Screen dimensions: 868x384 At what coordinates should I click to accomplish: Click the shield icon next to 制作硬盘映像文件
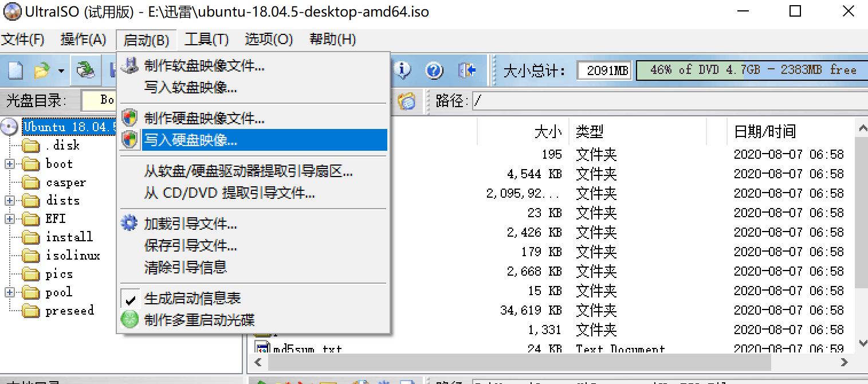[131, 119]
